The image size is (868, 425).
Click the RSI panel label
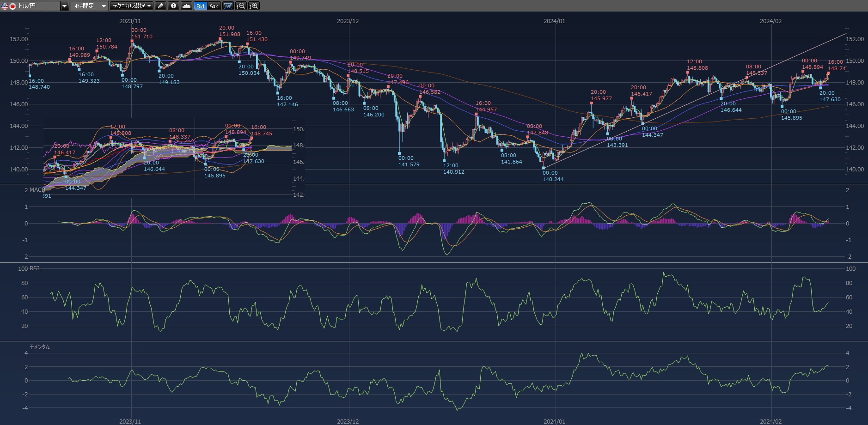coord(34,268)
